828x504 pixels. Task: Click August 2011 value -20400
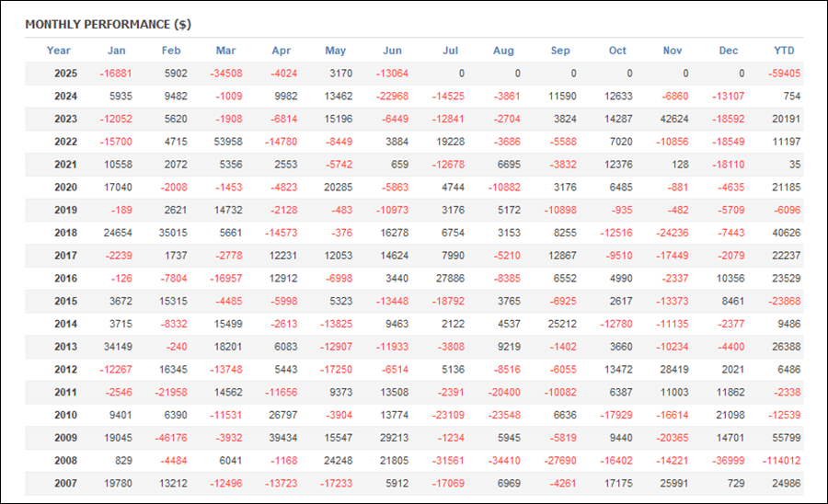pyautogui.click(x=504, y=392)
